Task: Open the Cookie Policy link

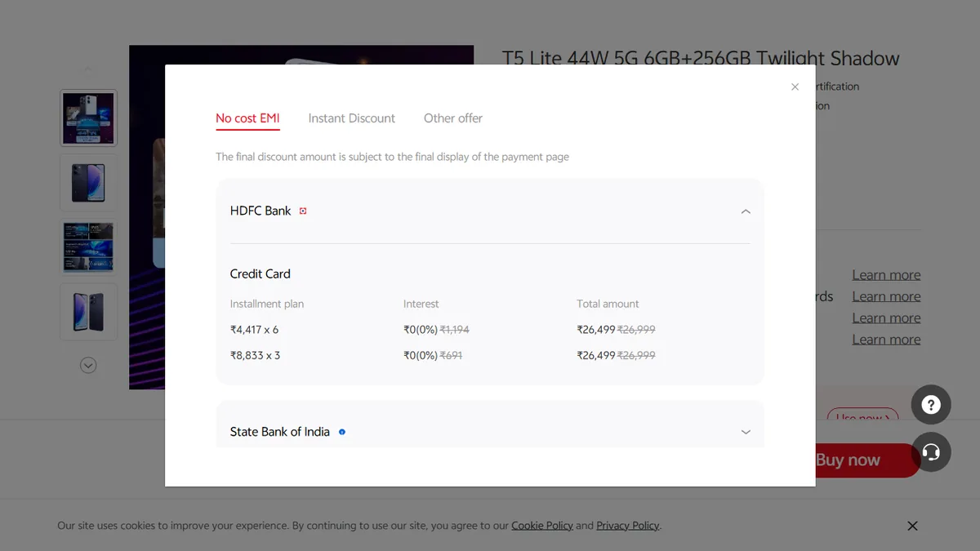Action: pyautogui.click(x=542, y=526)
